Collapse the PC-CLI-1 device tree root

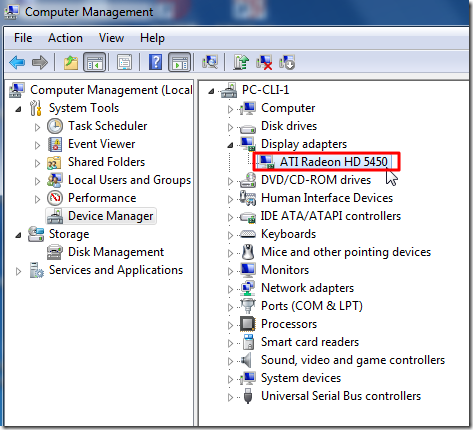(x=211, y=91)
